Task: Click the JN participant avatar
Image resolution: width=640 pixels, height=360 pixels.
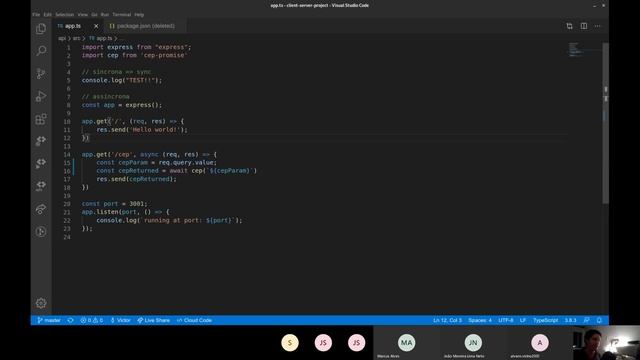Action: (473, 343)
